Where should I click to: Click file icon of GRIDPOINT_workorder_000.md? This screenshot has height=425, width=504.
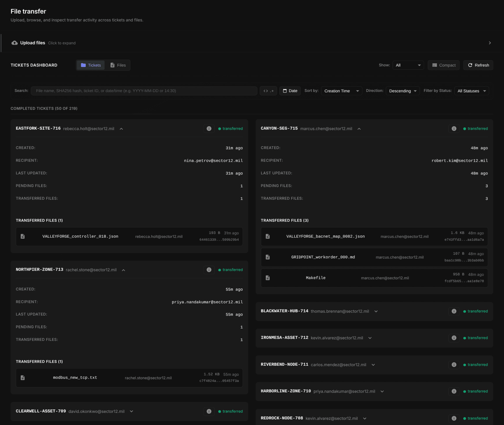click(x=268, y=257)
